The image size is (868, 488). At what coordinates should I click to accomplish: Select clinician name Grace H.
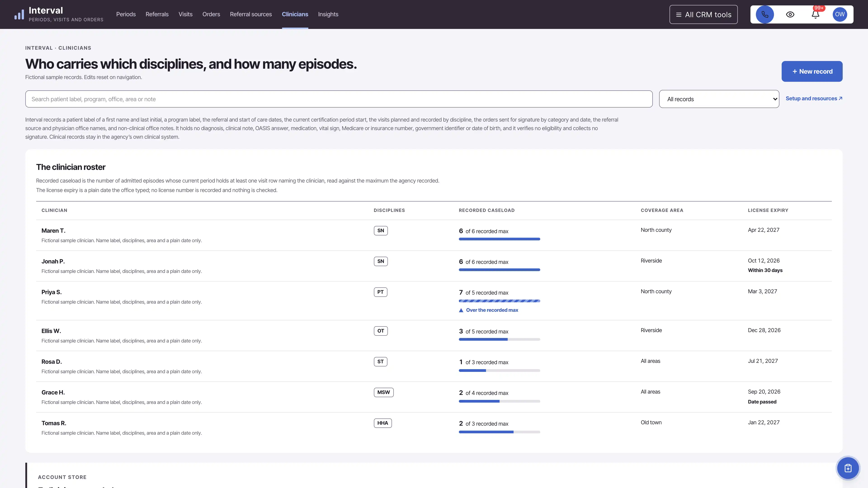tap(53, 392)
